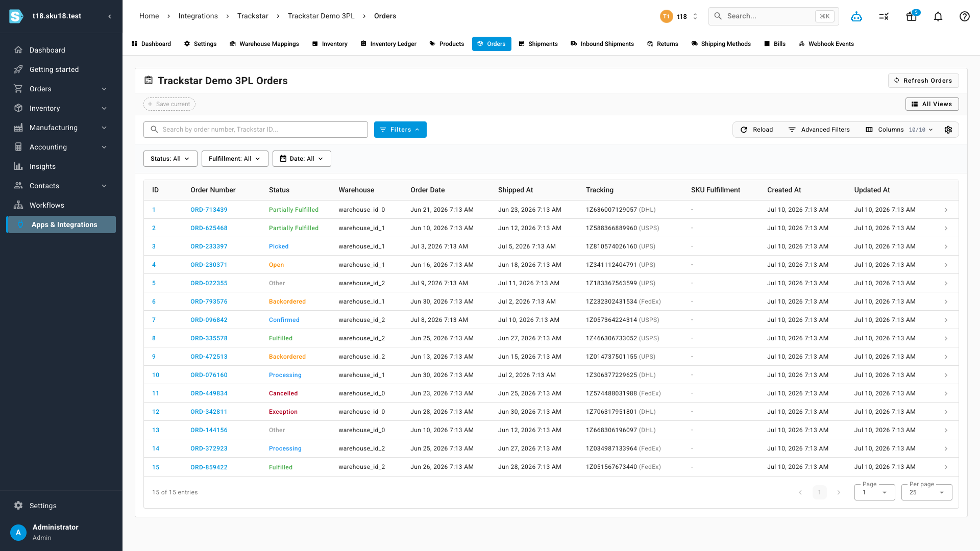Viewport: 980px width, 551px height.
Task: Collapse the sidebar with the chevron arrow
Action: pos(110,16)
